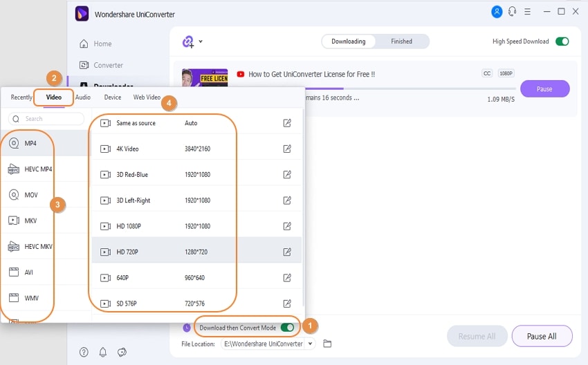Expand the arrow next to add-link icon
The image size is (588, 365).
click(x=201, y=41)
